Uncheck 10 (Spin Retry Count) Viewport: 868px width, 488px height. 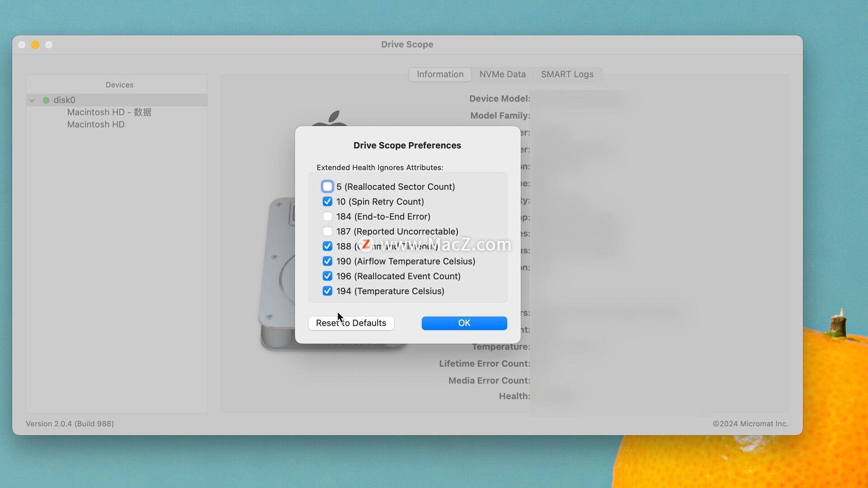point(327,202)
